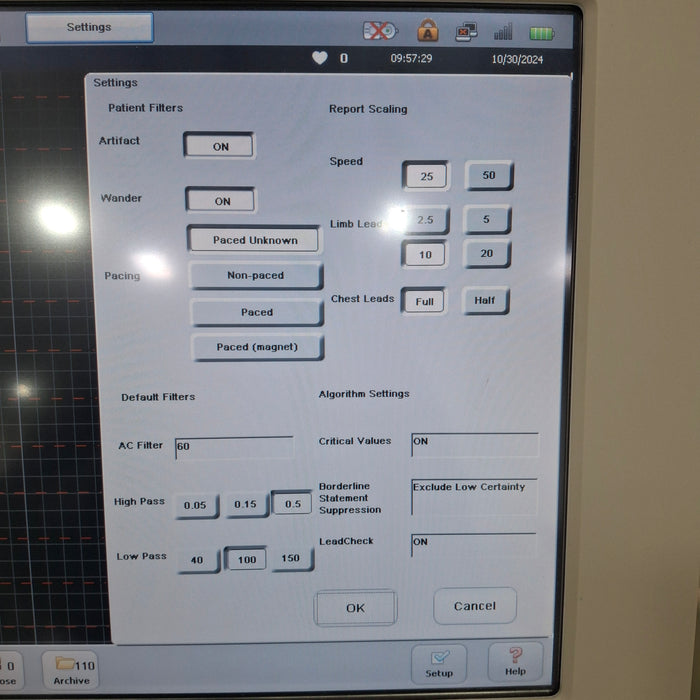This screenshot has height=700, width=700.
Task: Set limb lead scaling to 5
Action: click(487, 219)
